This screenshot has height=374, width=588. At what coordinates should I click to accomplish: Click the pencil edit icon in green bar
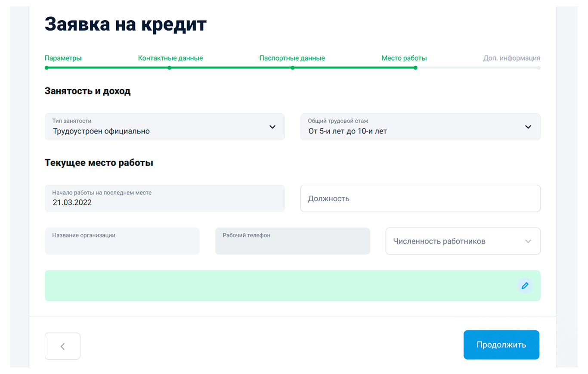(525, 286)
